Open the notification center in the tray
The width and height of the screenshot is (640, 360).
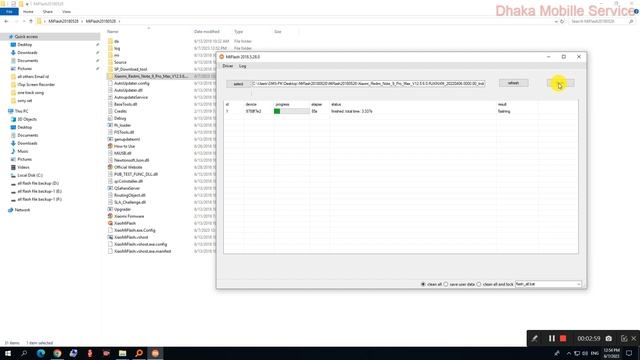coord(629,353)
